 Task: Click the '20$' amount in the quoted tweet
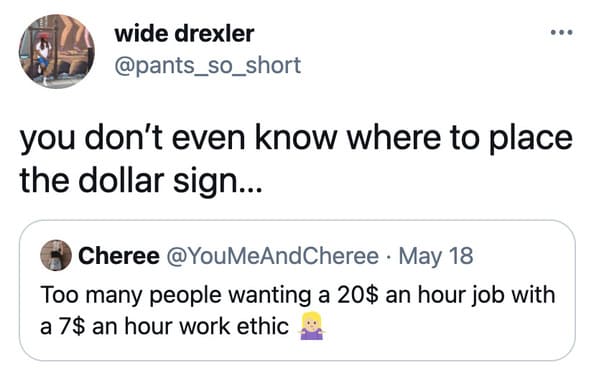[358, 295]
